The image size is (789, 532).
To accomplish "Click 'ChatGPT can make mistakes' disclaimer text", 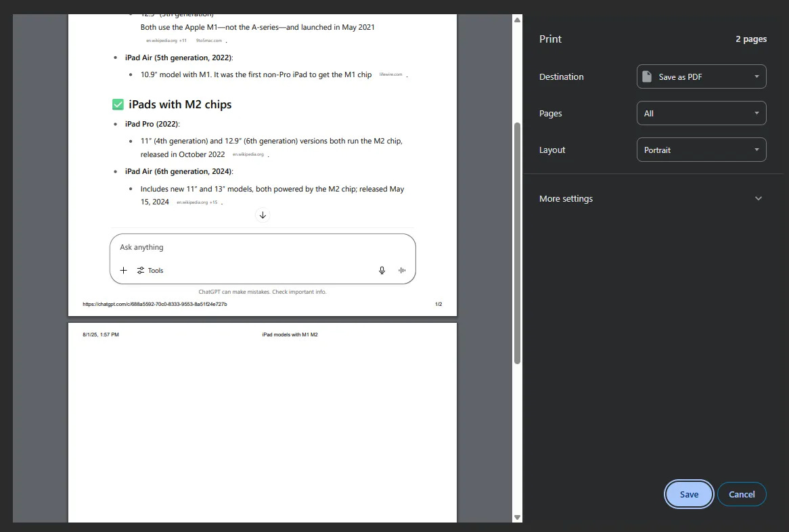I will click(263, 292).
